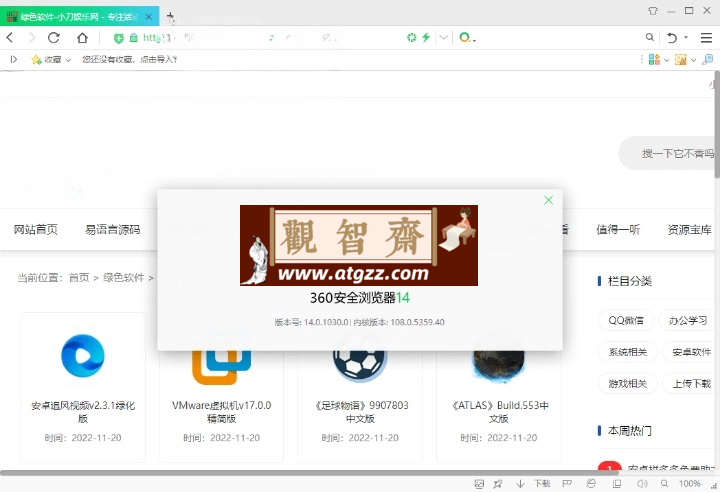Expand the address bar dropdown arrow
Viewport: 720px width, 492px height.
[444, 37]
